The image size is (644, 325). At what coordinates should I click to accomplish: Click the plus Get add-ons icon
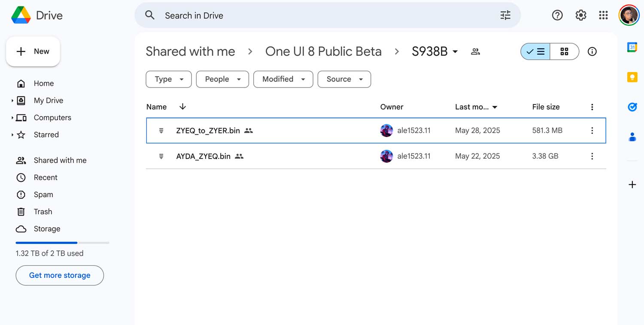coord(632,185)
